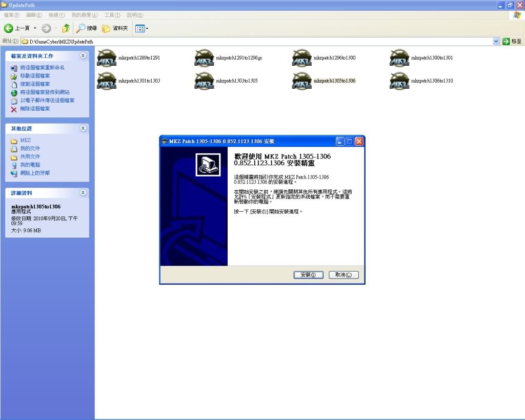Image resolution: width=525 pixels, height=420 pixels.
Task: Collapse the Details (詳細資料) panel
Action: pyautogui.click(x=83, y=193)
